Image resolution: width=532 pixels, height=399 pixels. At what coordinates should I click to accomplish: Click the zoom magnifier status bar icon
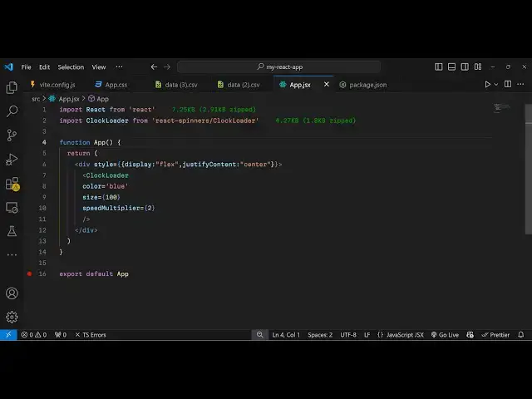tap(260, 335)
